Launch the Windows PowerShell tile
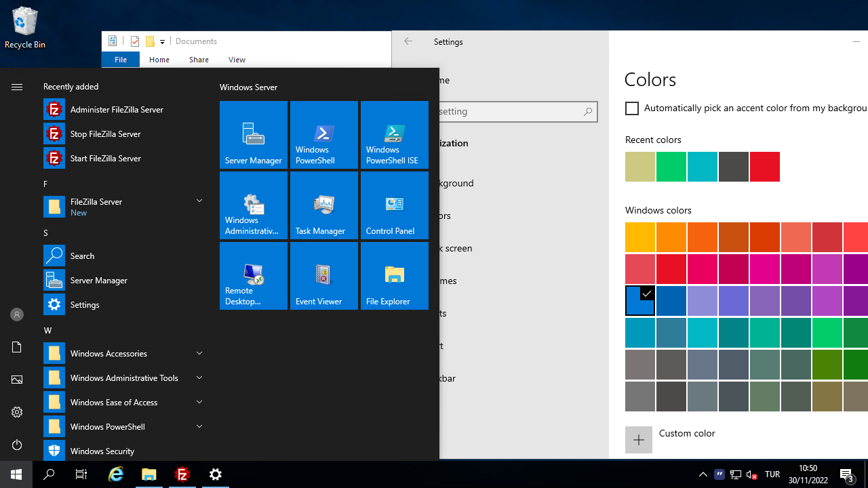The image size is (868, 488). [324, 135]
